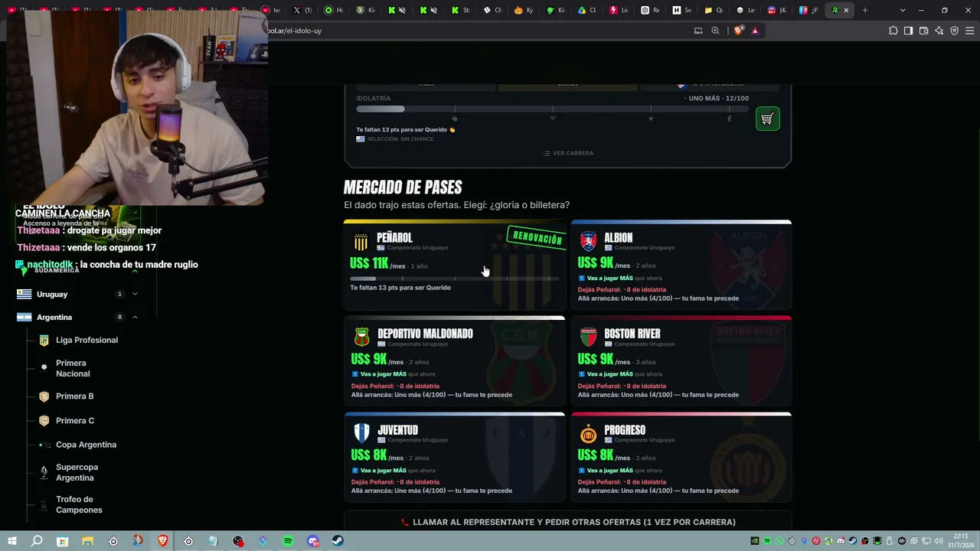Choose the Albion US$ 9K offer
980x551 pixels.
pos(681,265)
